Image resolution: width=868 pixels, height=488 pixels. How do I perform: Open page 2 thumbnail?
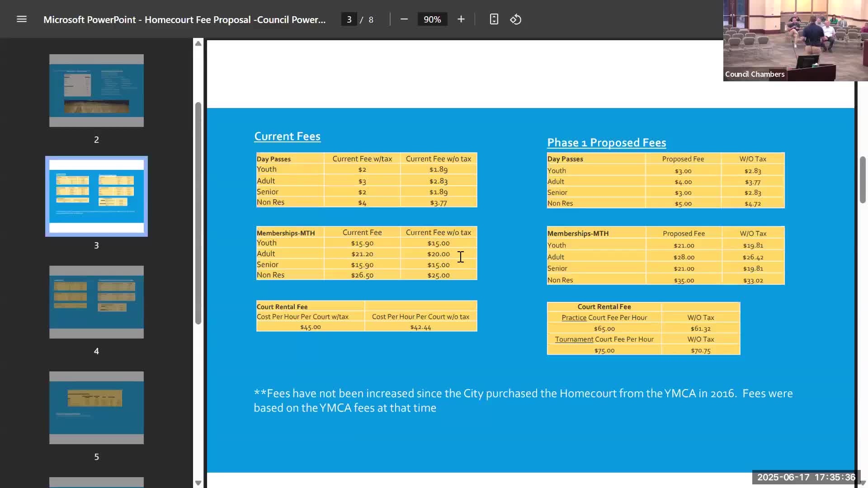point(96,90)
